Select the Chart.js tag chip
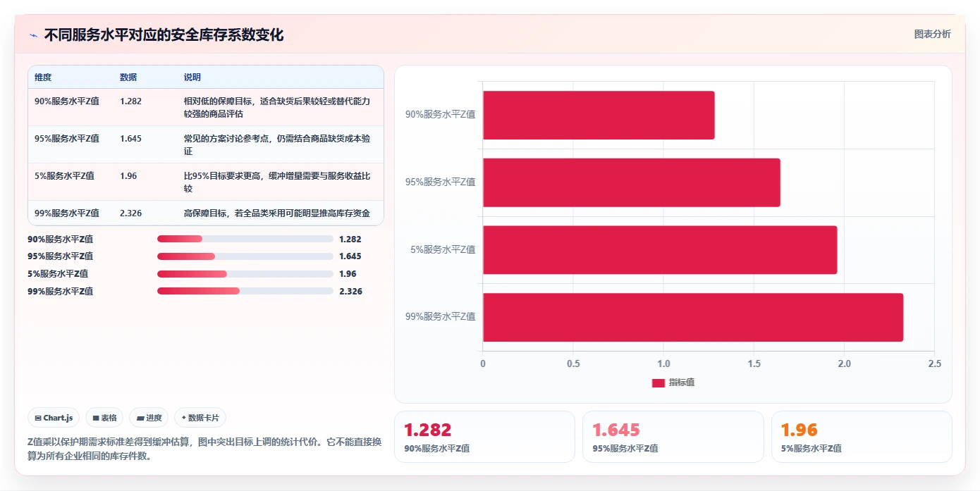The width and height of the screenshot is (980, 491). (x=54, y=418)
